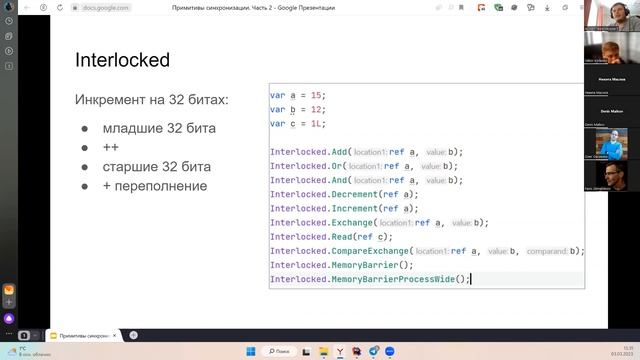Viewport: 640px width, 360px height.
Task: Close the Примитивы синхрониз... tab
Action: pos(115,336)
